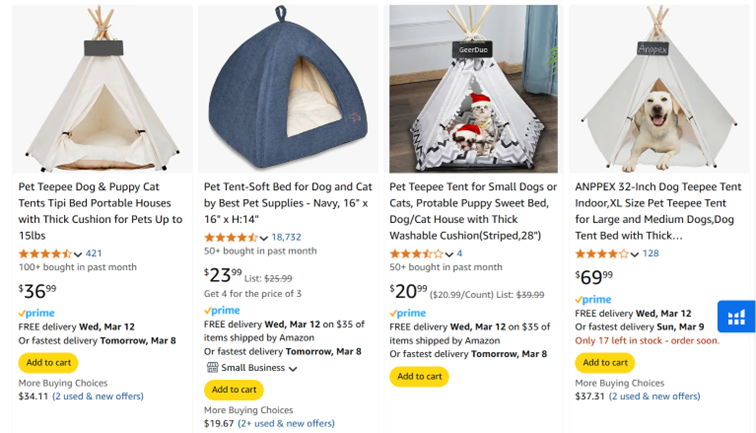Add the navy Pet Tent to cart
This screenshot has width=756, height=433.
234,389
